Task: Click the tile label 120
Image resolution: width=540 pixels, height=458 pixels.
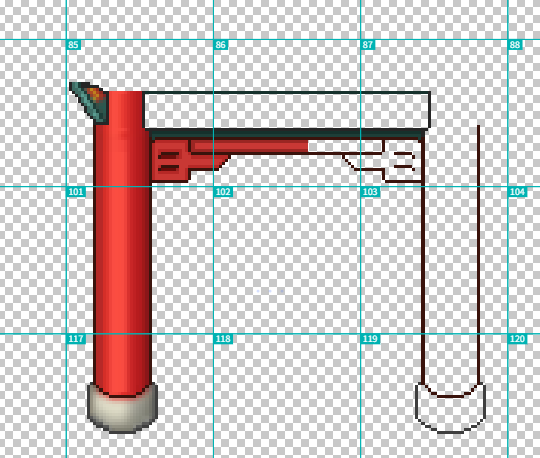Action: click(x=517, y=339)
